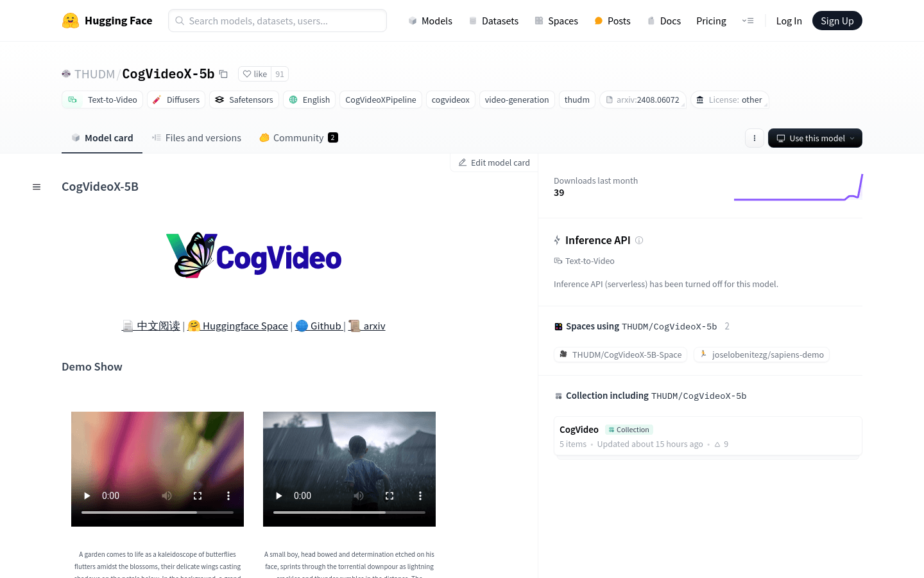Copy the model name CogVideoX-5b
Screen dimensions: 924x578
223,74
